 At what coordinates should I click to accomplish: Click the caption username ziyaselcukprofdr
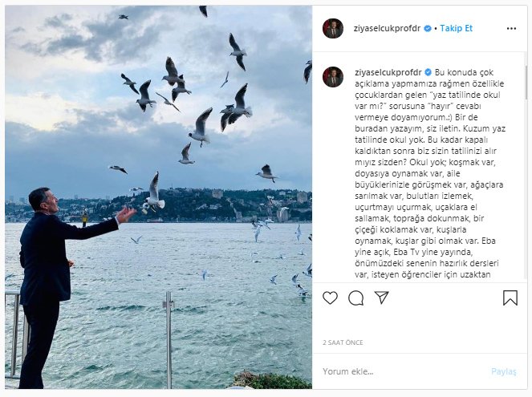(x=388, y=72)
